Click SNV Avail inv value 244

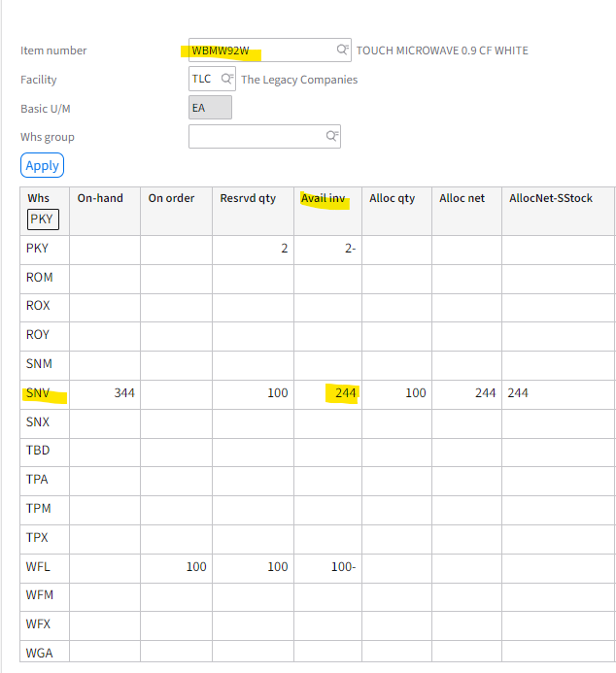[346, 392]
